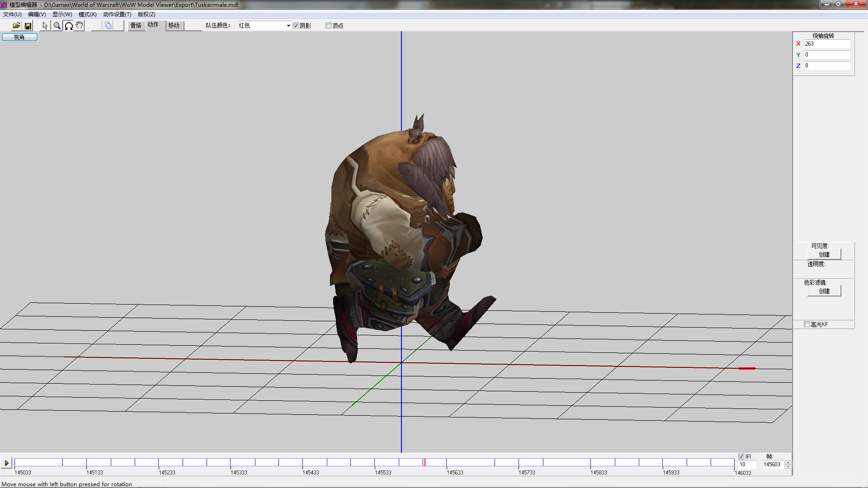Image resolution: width=868 pixels, height=488 pixels.
Task: Click the red X axis label
Action: (798, 44)
